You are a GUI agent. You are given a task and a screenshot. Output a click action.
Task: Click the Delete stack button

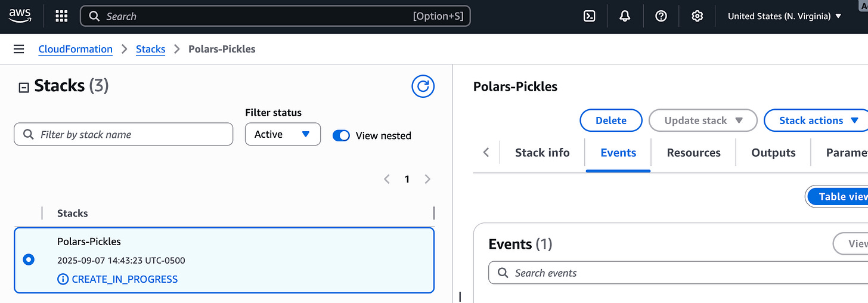click(611, 120)
